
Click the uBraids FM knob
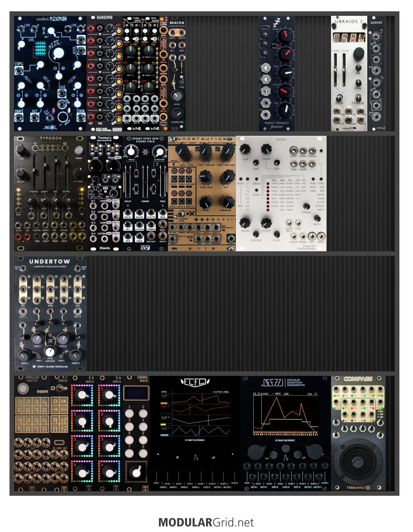[x=358, y=67]
